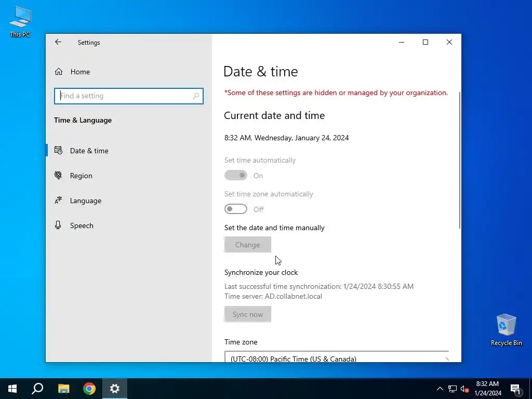The height and width of the screenshot is (399, 532).
Task: Click the current date and time text
Action: tap(286, 138)
